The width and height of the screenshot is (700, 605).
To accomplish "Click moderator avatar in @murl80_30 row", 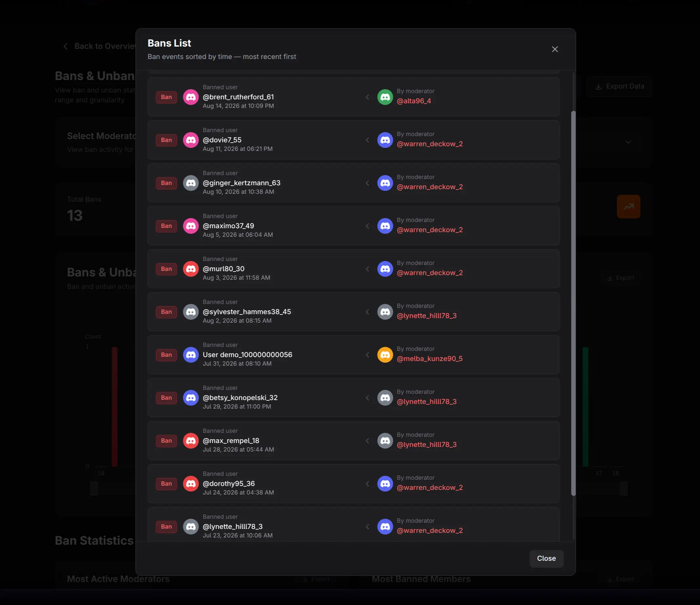I will pyautogui.click(x=385, y=269).
